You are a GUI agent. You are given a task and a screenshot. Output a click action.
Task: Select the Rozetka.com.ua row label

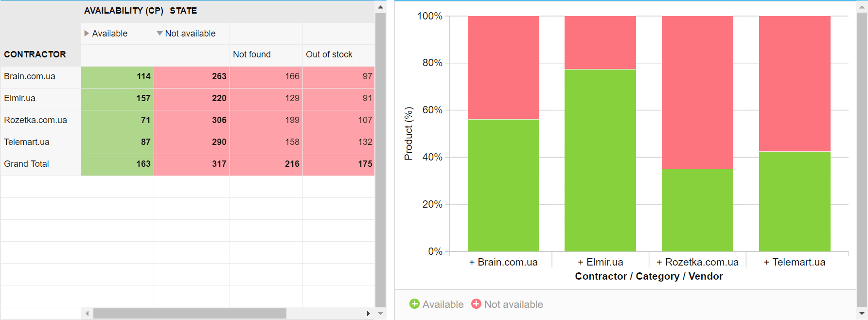[x=35, y=120]
